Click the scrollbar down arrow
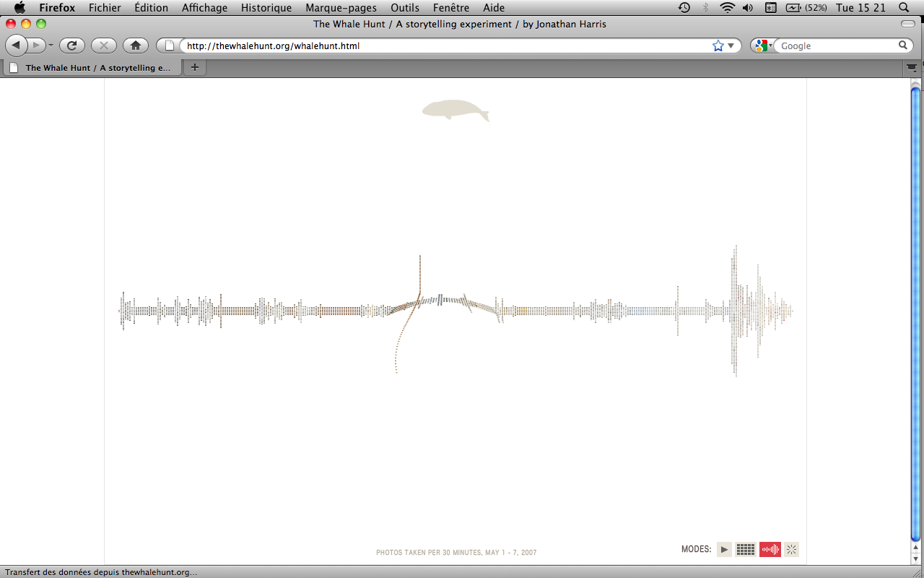924x578 pixels. tap(916, 558)
